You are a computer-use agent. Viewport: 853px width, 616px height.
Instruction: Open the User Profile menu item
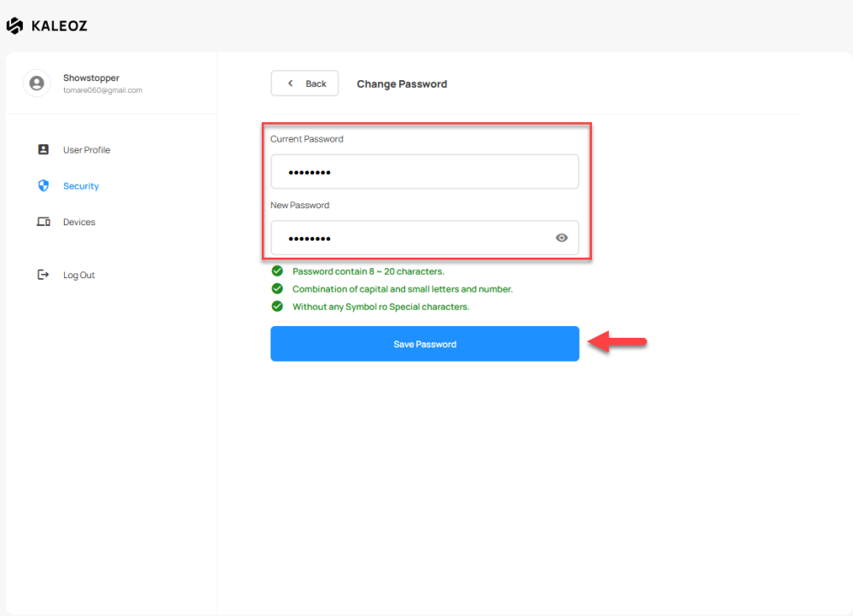tap(86, 150)
